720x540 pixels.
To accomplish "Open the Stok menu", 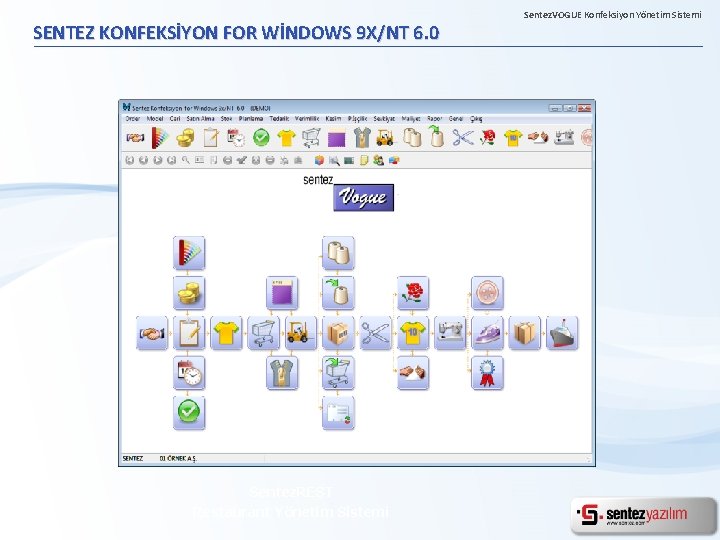I will point(226,119).
